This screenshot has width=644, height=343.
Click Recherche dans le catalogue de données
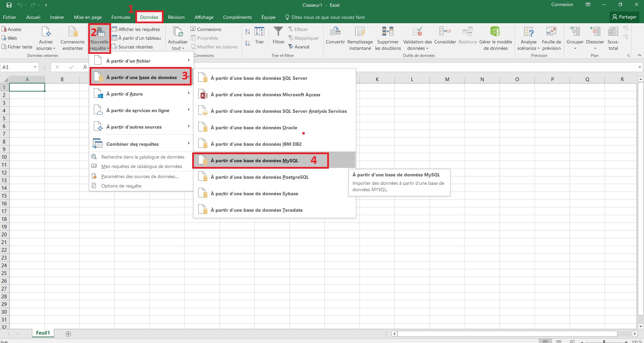click(141, 157)
